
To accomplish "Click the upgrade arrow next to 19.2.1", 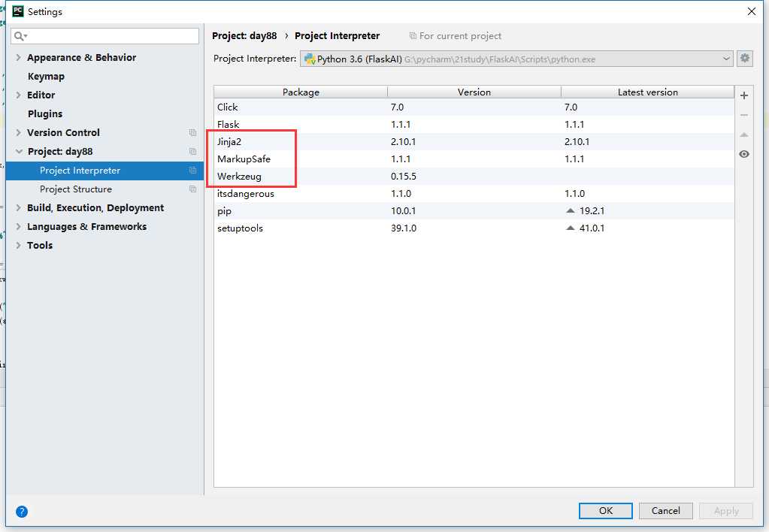I will (x=570, y=211).
